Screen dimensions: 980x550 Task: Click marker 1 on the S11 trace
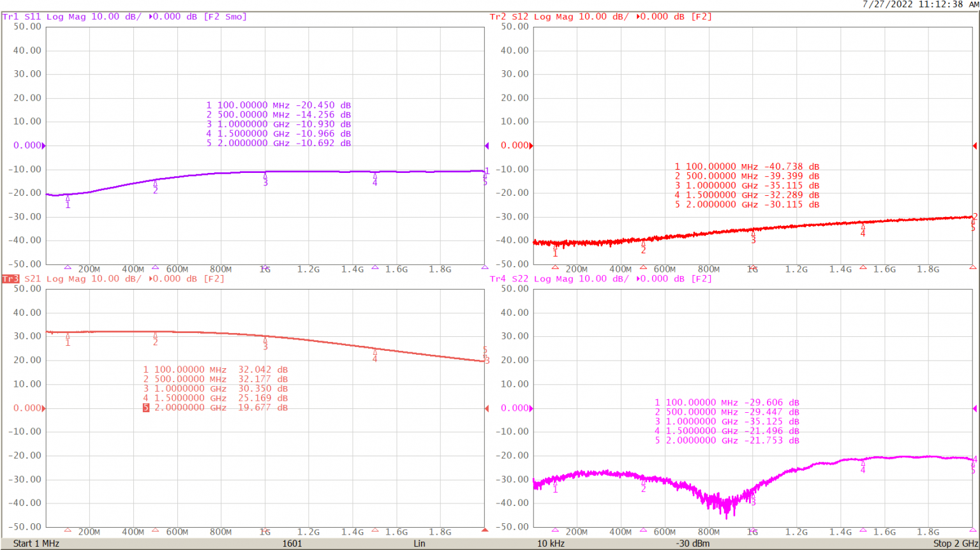(68, 198)
